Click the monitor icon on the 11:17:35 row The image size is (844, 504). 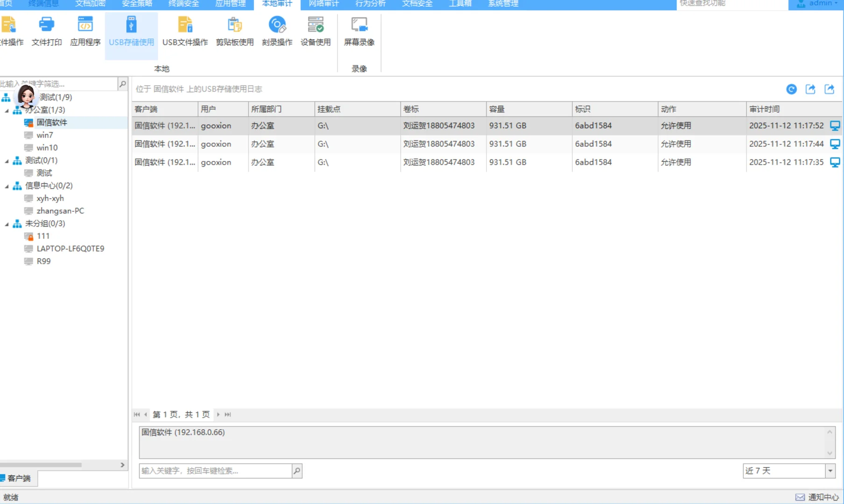[x=835, y=162]
